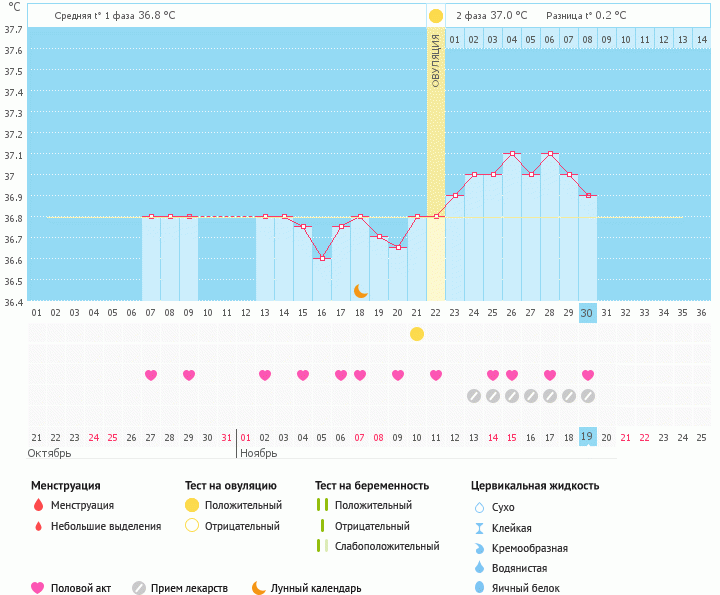720x595 pixels.
Task: Click the yellow ovulation sun icon in header
Action: click(x=436, y=16)
